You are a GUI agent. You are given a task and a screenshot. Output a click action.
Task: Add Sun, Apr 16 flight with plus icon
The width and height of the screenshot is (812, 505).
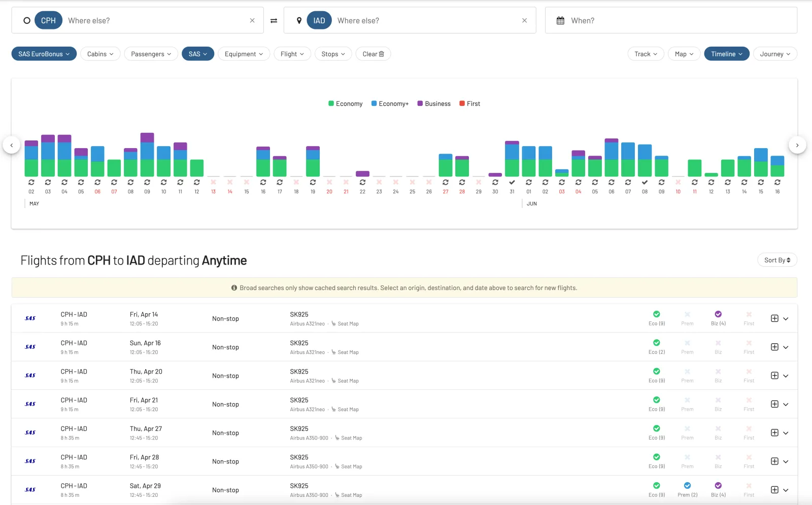[774, 347]
